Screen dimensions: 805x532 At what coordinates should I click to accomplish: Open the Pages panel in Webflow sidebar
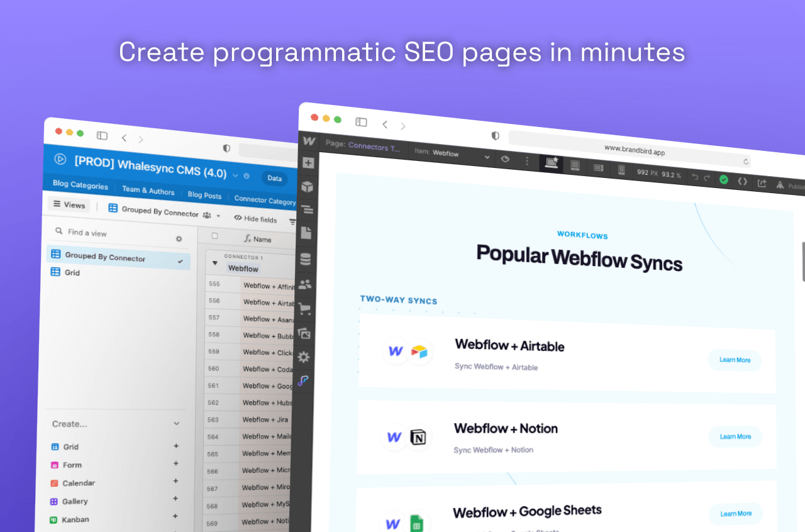click(x=306, y=233)
